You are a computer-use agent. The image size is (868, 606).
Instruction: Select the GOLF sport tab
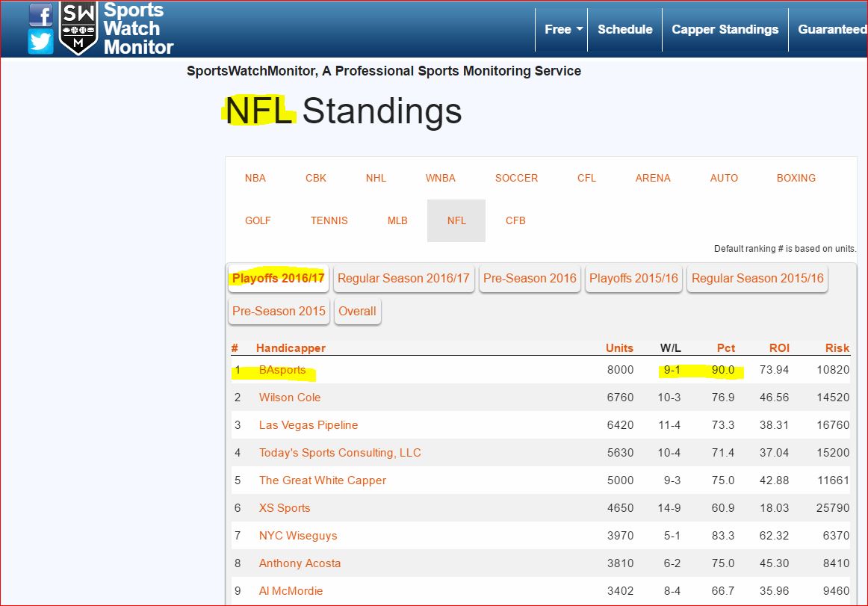[258, 220]
